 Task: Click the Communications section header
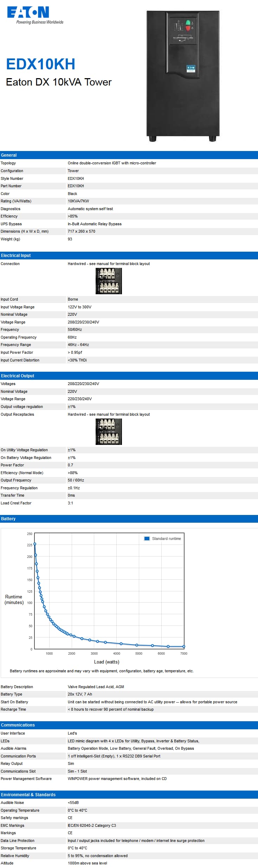[129, 725]
